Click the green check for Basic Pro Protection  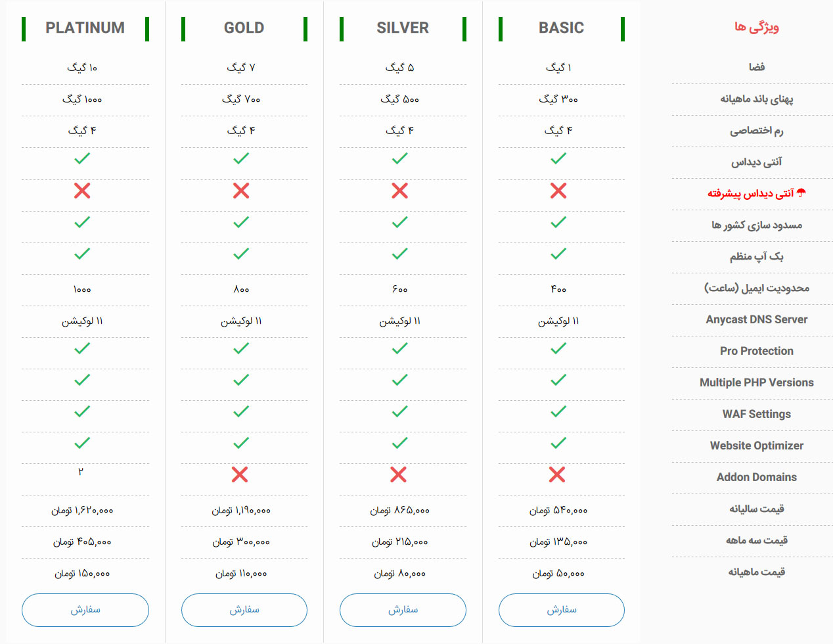point(558,348)
